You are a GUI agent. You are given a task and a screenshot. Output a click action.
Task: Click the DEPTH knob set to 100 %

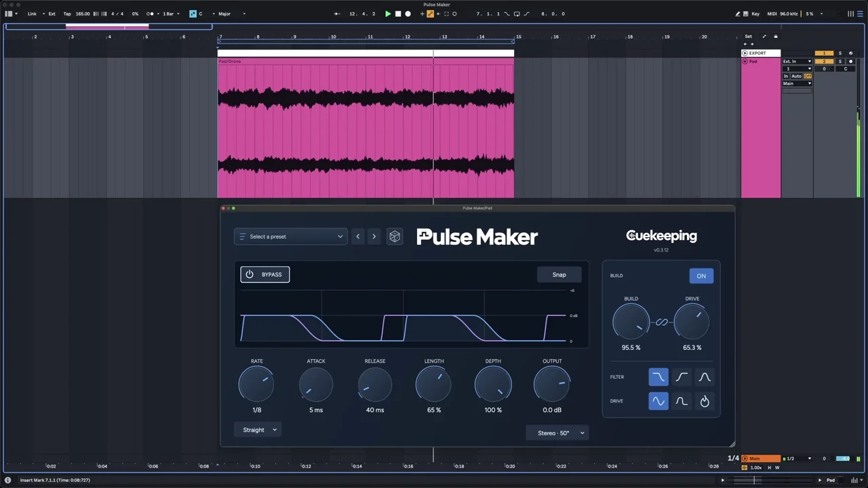(493, 385)
